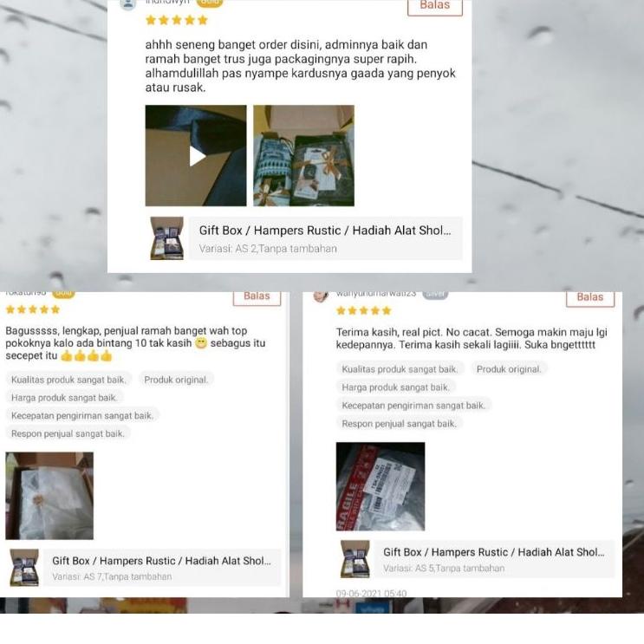Open the AS 2 Gift Box product link

coord(326,238)
